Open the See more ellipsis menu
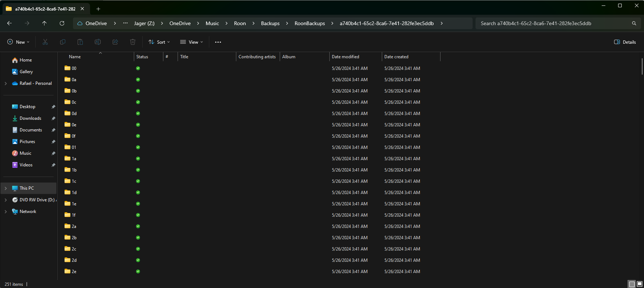Viewport: 644px width, 288px height. (218, 42)
